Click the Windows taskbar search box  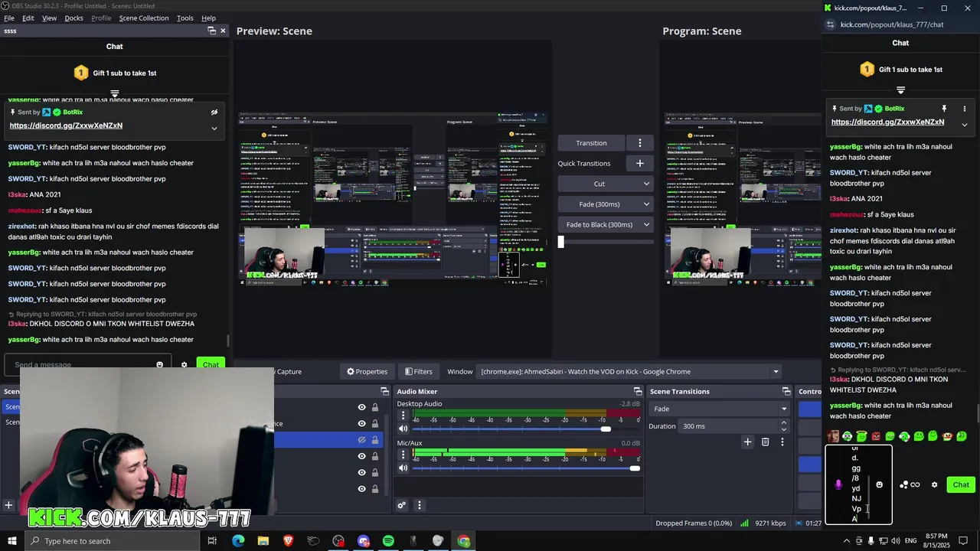tap(113, 541)
